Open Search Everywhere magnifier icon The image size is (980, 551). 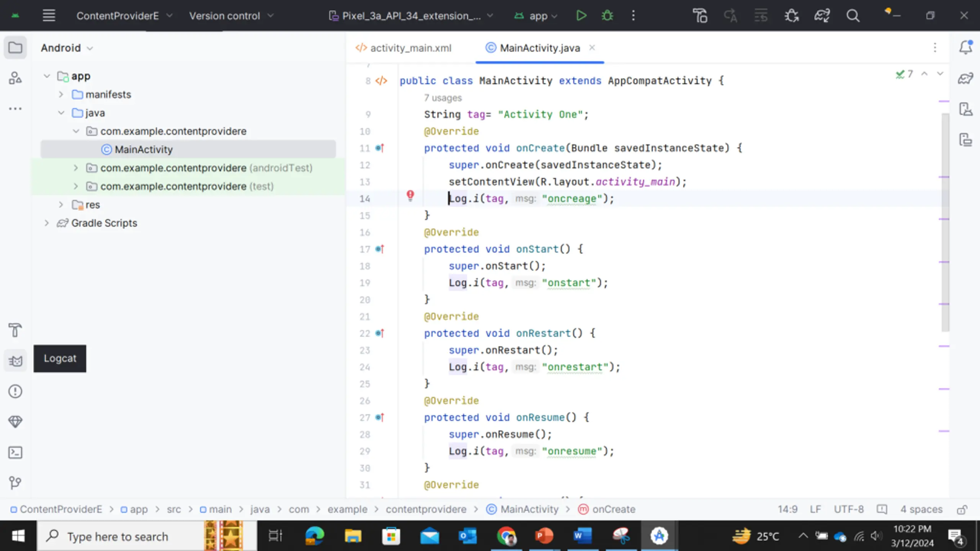(x=853, y=16)
